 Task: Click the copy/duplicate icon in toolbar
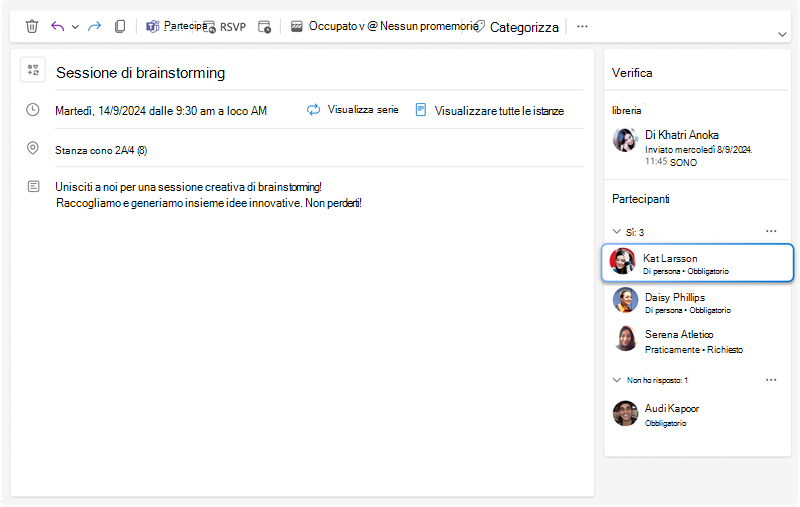pos(120,26)
